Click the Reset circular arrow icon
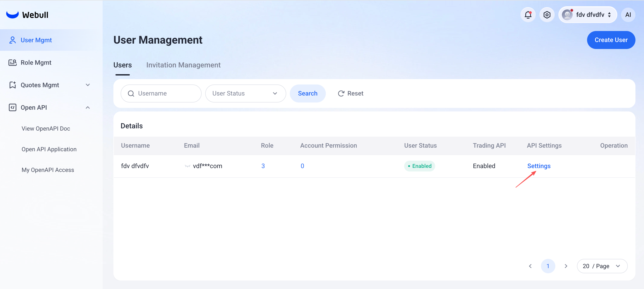The image size is (644, 289). (x=341, y=93)
